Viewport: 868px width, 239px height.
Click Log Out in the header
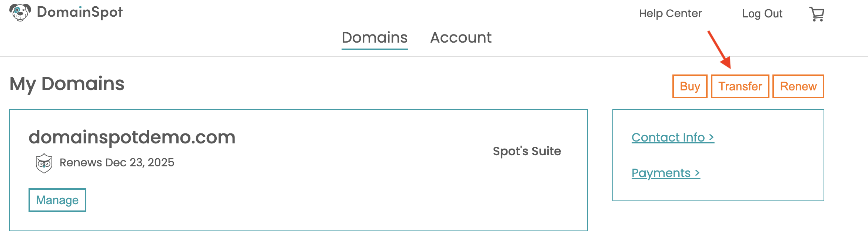pyautogui.click(x=762, y=14)
